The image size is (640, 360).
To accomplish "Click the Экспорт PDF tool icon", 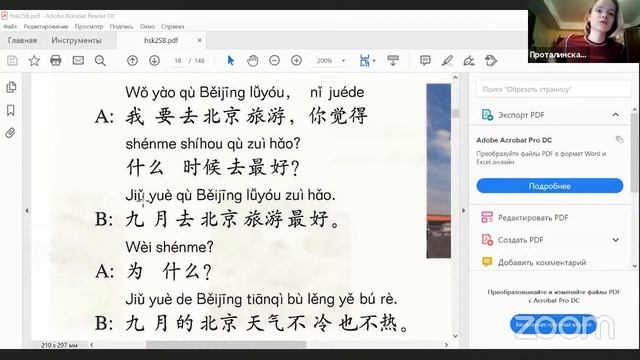I will pyautogui.click(x=487, y=115).
